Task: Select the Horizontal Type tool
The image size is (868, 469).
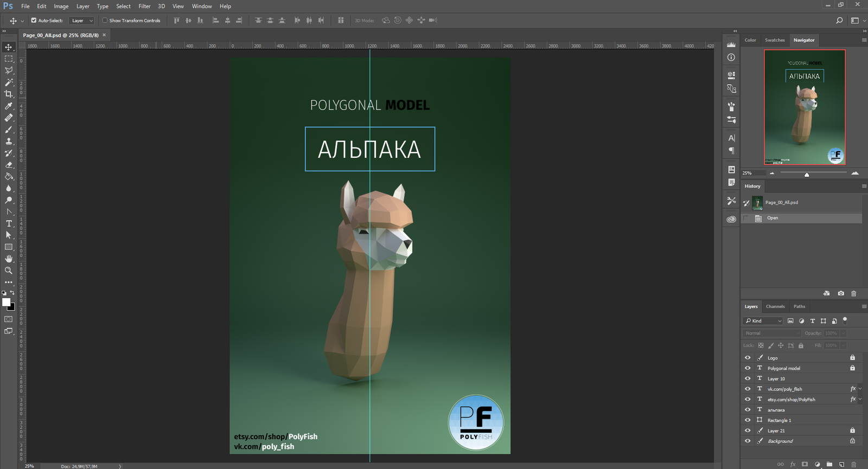Action: click(x=9, y=223)
